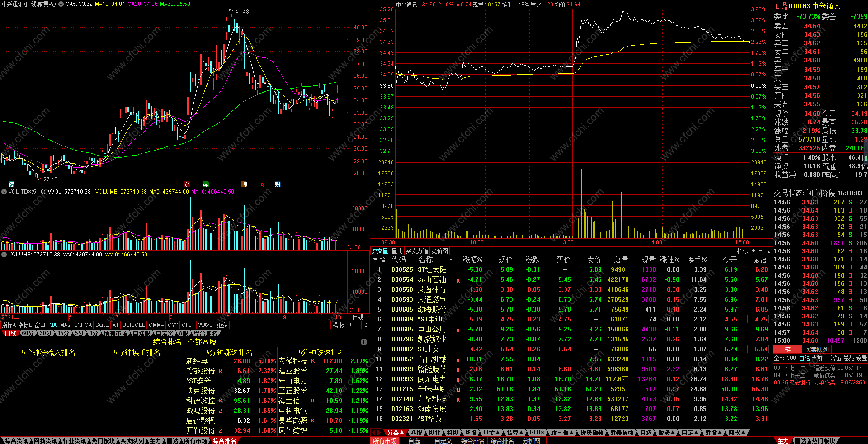Open the 热门板块 tab at bottom right
Viewport: 868px width, 444px height.
coord(824,441)
